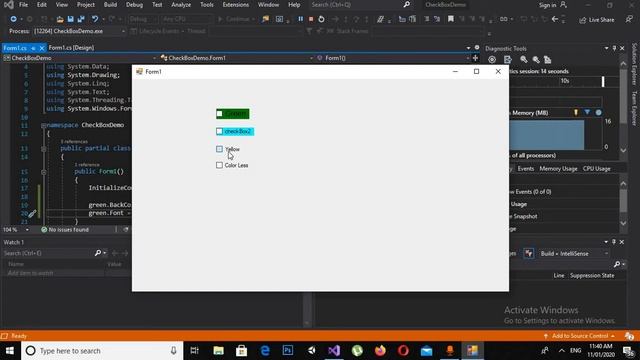The image size is (640, 360).
Task: Switch to Form1.cs [Design] tab
Action: pos(71,48)
